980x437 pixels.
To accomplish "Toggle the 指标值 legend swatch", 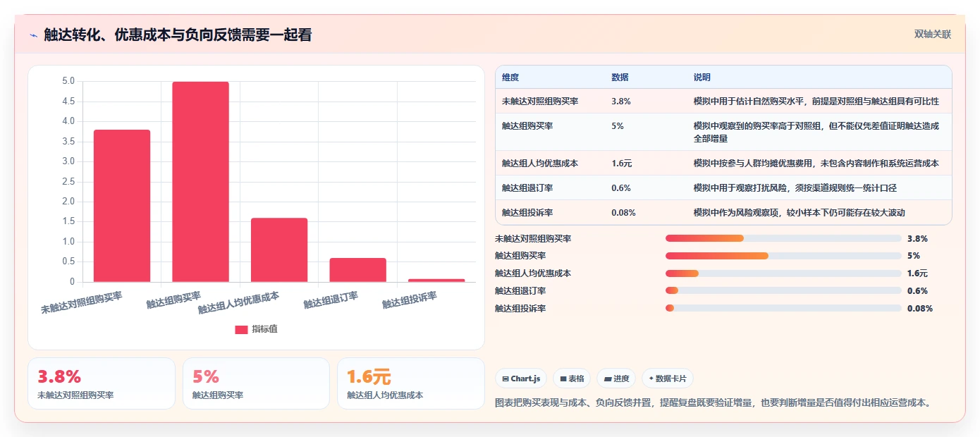I will point(241,329).
